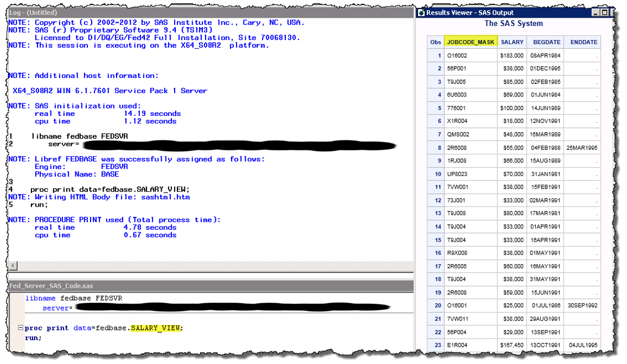
Task: Place cursor on the editor's run; statement
Action: tap(33, 337)
